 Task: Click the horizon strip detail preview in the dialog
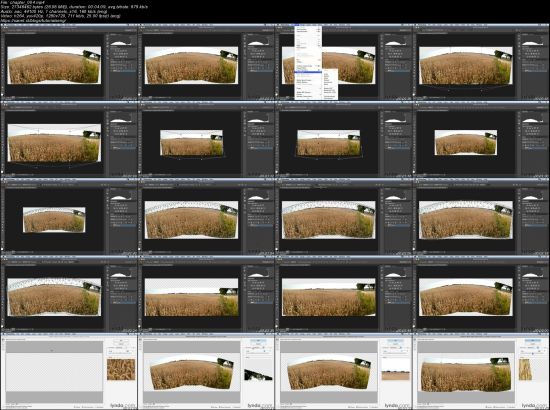[x=396, y=369]
